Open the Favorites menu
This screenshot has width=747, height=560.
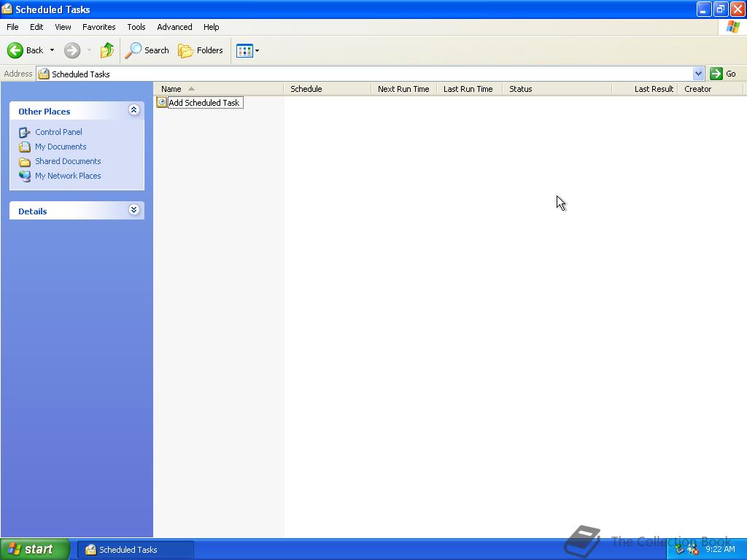click(98, 27)
